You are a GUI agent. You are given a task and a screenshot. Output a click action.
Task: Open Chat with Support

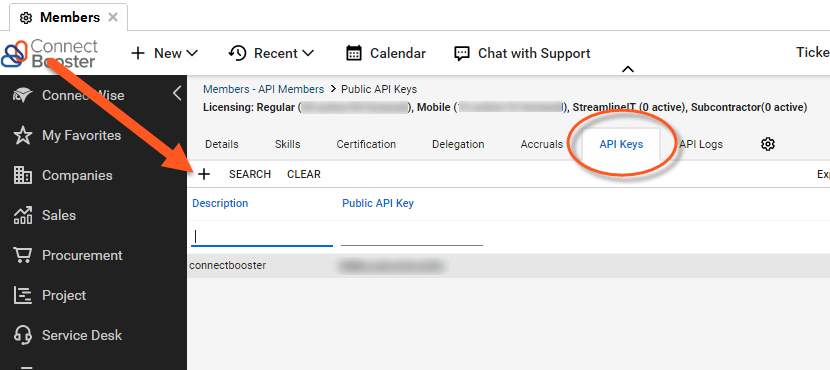(522, 53)
